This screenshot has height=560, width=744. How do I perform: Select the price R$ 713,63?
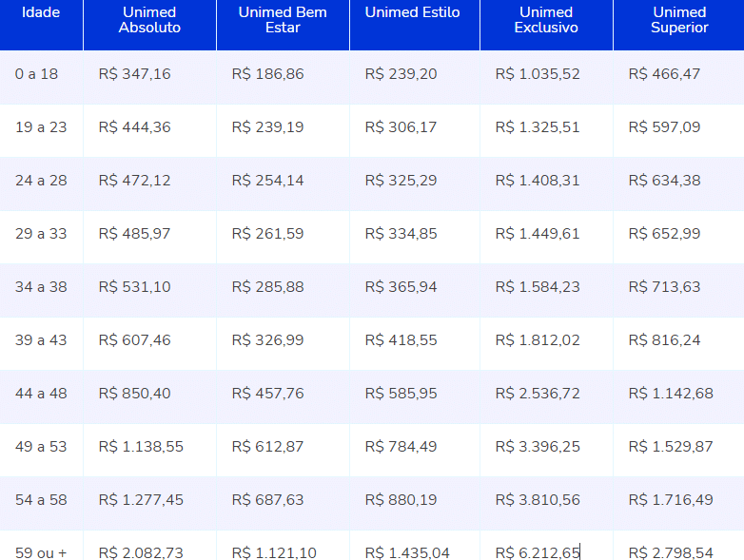664,287
